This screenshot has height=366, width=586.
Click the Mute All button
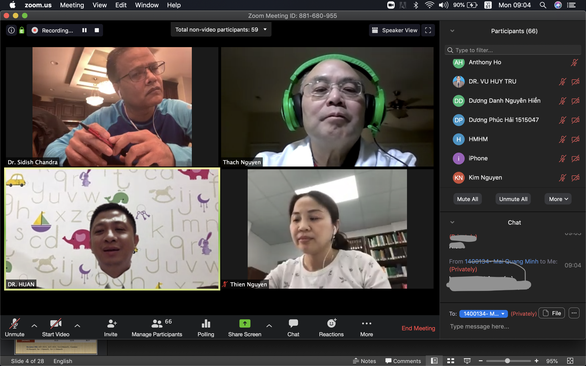tap(467, 199)
